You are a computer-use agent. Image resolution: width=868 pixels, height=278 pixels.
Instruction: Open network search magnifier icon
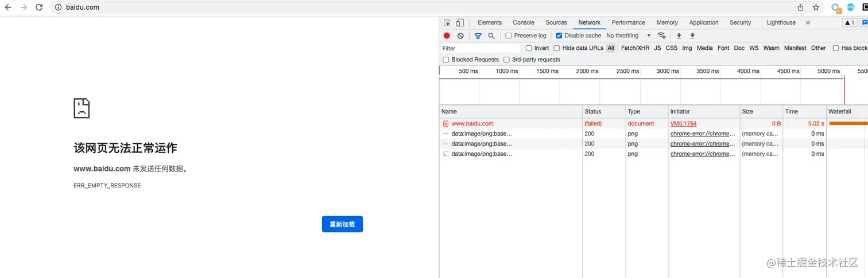pyautogui.click(x=491, y=36)
